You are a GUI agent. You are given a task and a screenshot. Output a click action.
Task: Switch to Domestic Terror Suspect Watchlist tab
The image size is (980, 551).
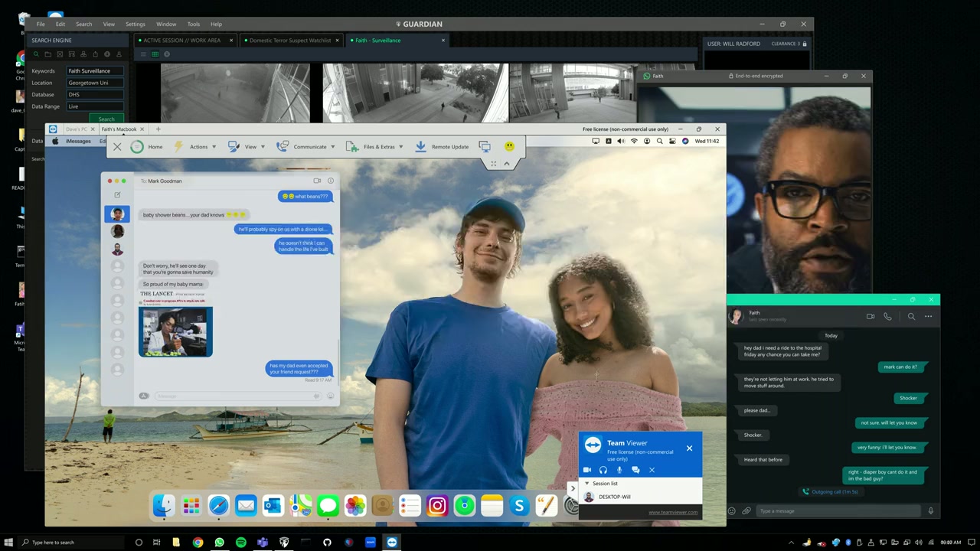(289, 41)
